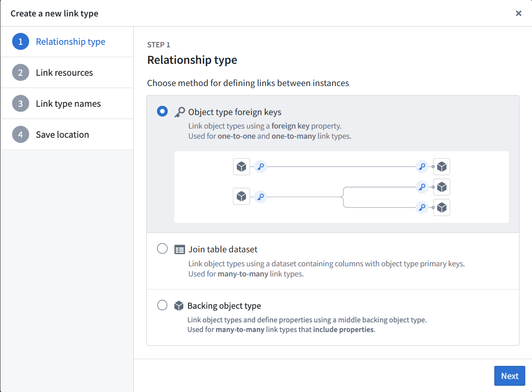Screen dimensions: 532x392
Task: Click table icon beside Join table dataset
Action: pyautogui.click(x=179, y=249)
